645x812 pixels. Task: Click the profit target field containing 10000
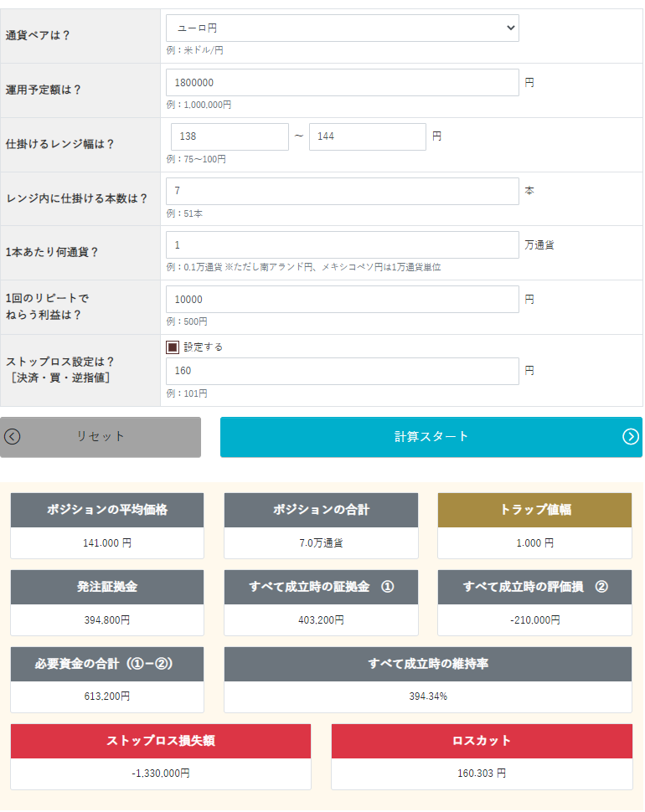(x=342, y=300)
